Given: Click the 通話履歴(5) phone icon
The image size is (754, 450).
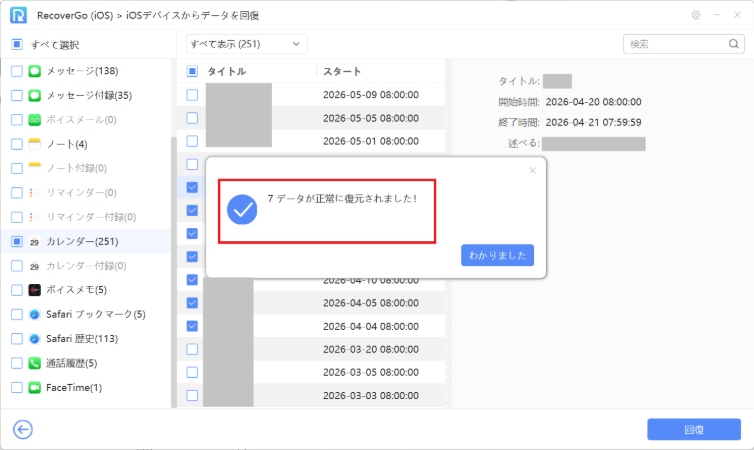Looking at the screenshot, I should 35,363.
